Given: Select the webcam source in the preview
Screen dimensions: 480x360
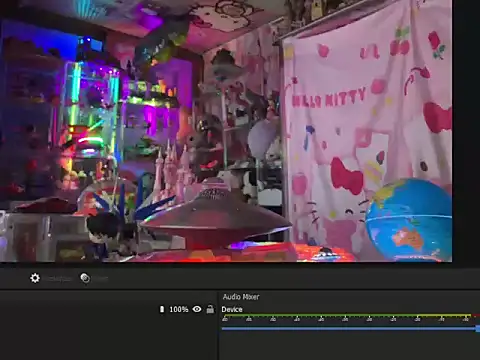Looking at the screenshot, I should pos(226,131).
